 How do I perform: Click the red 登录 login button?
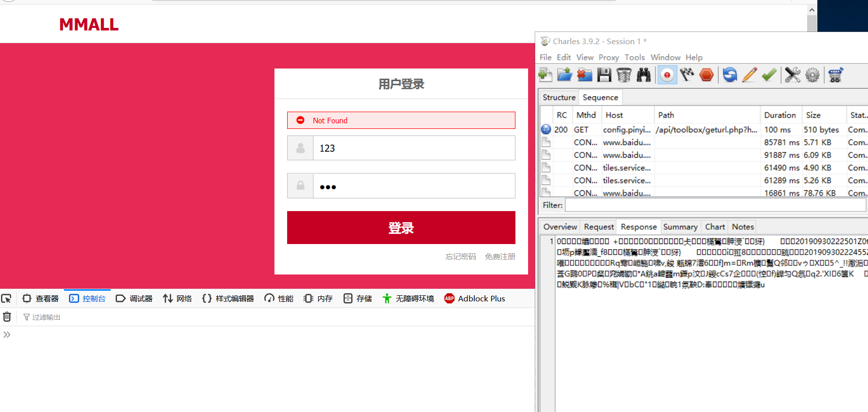pos(401,228)
